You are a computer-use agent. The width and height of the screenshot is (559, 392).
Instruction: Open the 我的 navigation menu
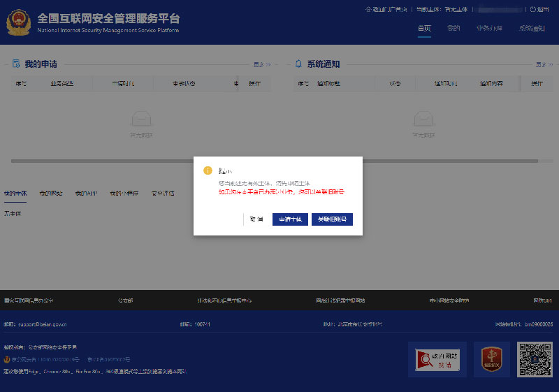pos(454,29)
